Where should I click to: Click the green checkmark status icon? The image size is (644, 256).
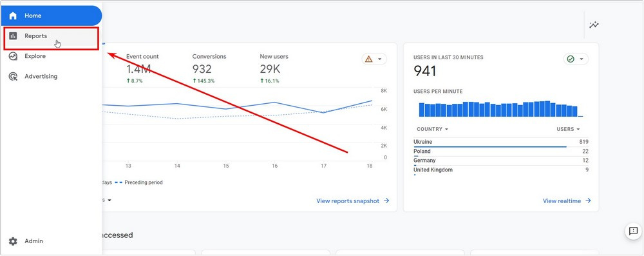(571, 59)
